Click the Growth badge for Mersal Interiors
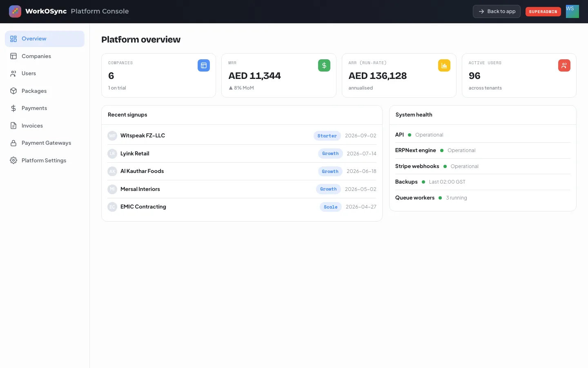Screen dimensions: 588x368 click(x=328, y=189)
